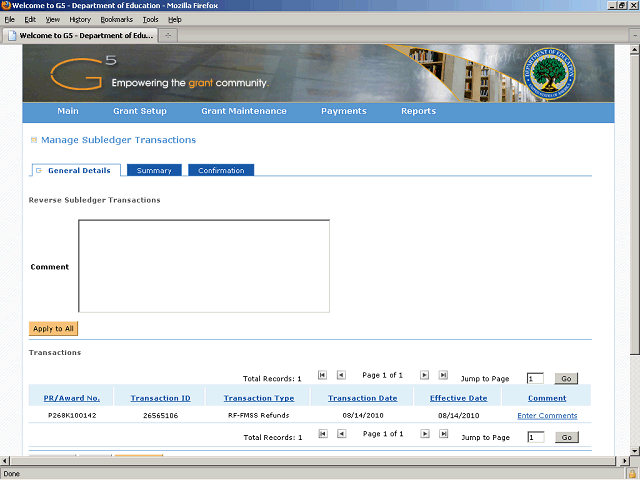Go to previous page in bottom pager

click(x=342, y=434)
